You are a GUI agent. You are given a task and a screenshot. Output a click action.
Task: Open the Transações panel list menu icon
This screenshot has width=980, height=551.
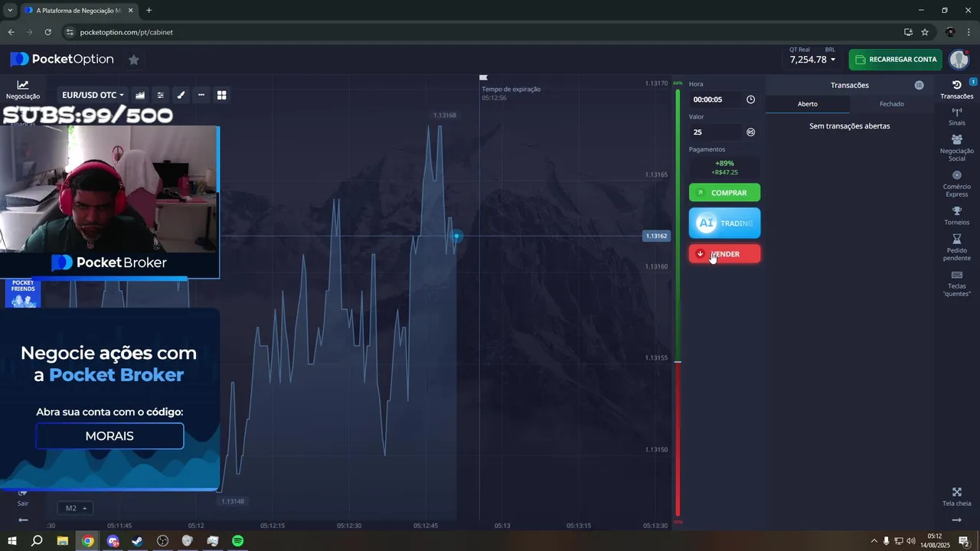click(x=920, y=85)
